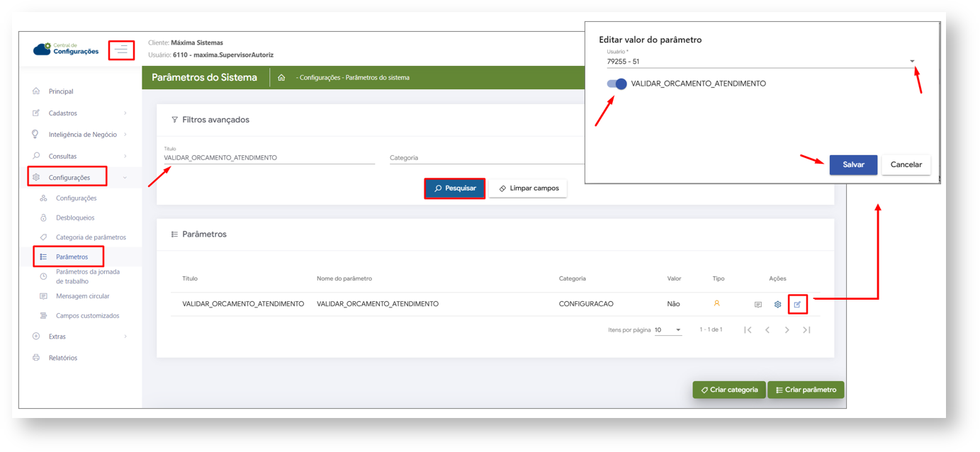Image resolution: width=980 pixels, height=452 pixels.
Task: Click the Categoria de parâmetros tag icon
Action: pyautogui.click(x=43, y=237)
